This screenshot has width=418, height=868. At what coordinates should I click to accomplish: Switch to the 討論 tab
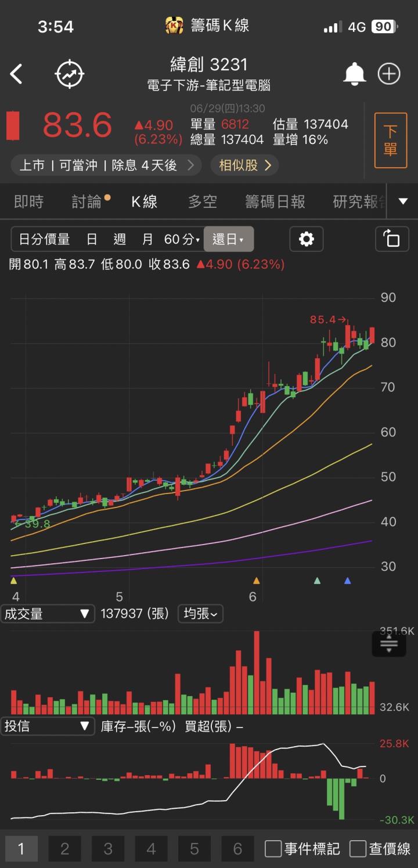[x=87, y=201]
